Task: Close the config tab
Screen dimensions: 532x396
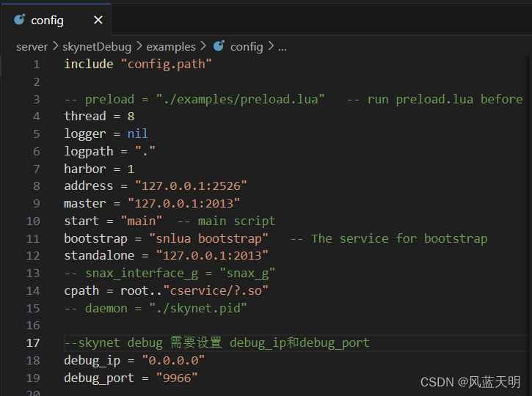Action: click(98, 20)
